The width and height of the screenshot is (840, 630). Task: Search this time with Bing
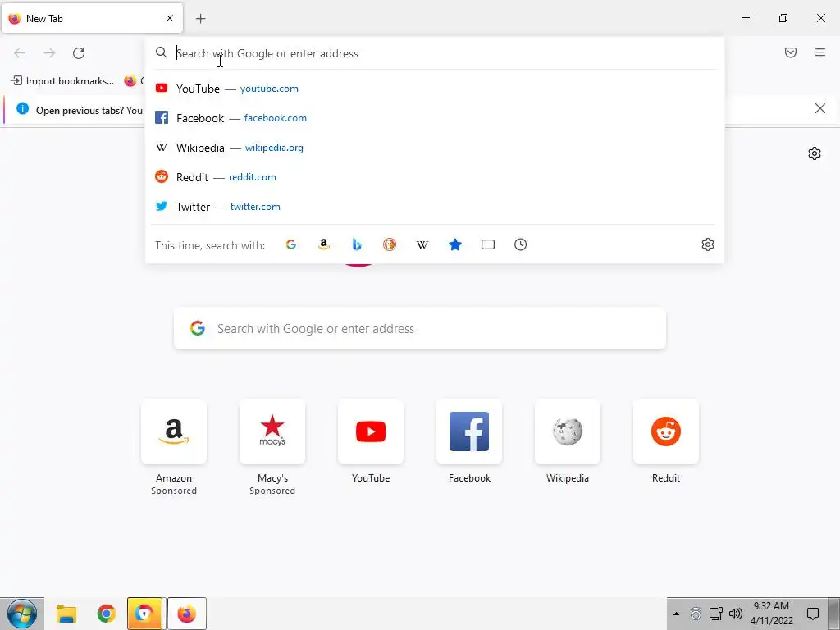click(357, 244)
